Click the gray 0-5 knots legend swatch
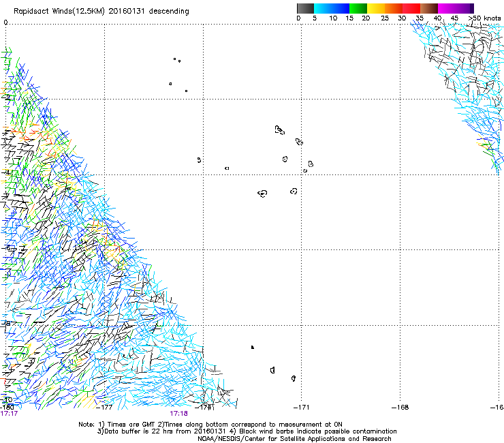 pyautogui.click(x=305, y=8)
